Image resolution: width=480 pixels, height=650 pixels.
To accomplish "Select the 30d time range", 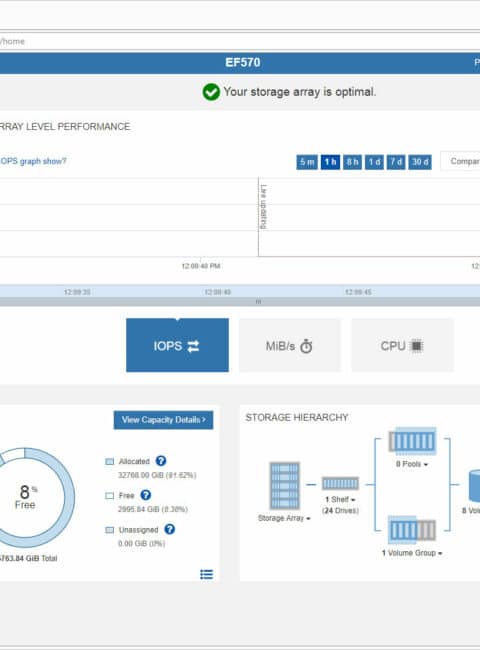I will tap(420, 162).
